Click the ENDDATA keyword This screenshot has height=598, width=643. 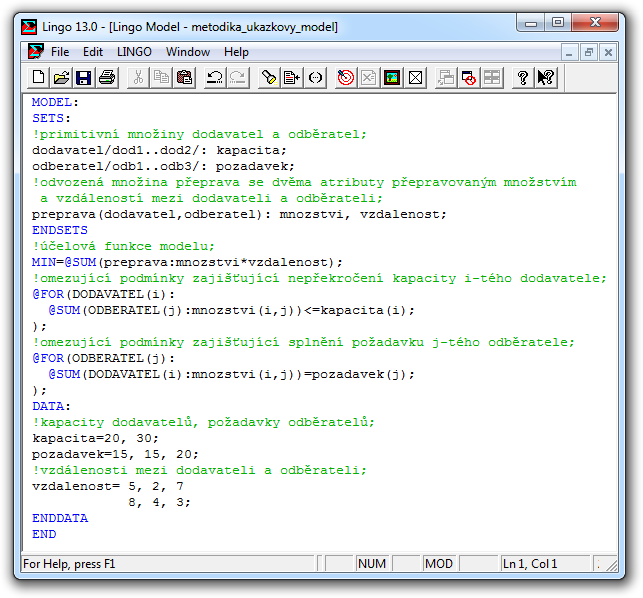pos(60,518)
